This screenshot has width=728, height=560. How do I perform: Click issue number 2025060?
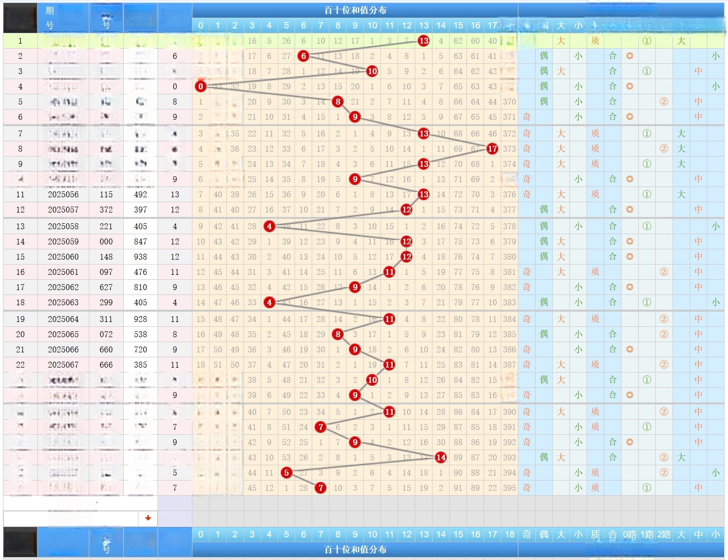(x=63, y=257)
